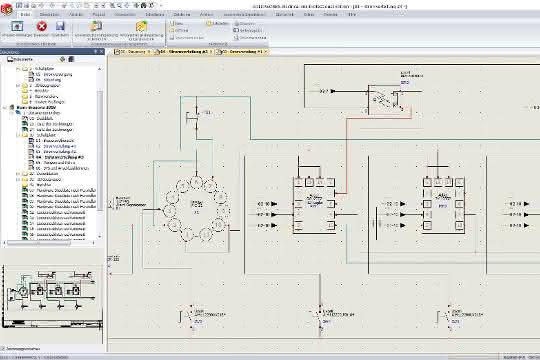Switch to the 04 Stromverteilung #3 document tab

click(183, 51)
